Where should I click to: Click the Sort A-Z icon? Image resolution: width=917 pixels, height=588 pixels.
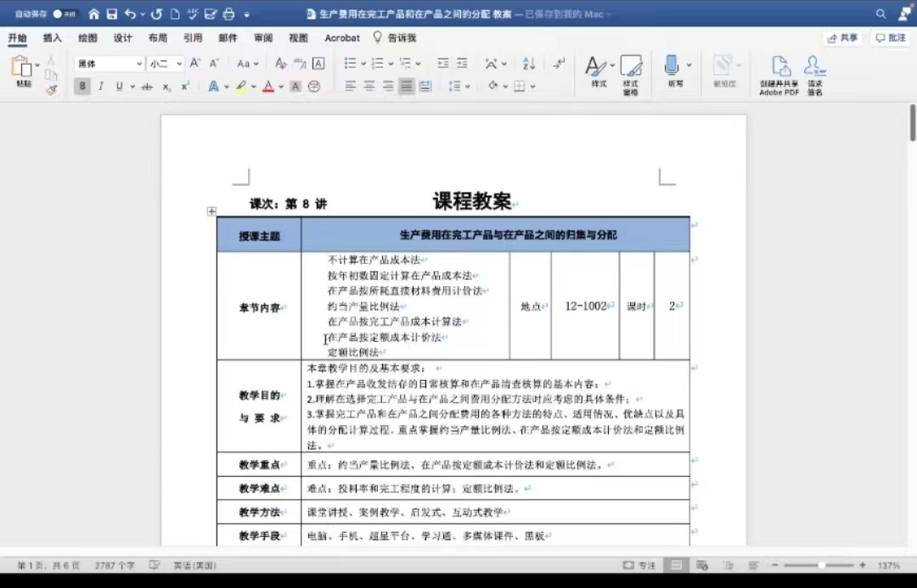click(x=529, y=64)
